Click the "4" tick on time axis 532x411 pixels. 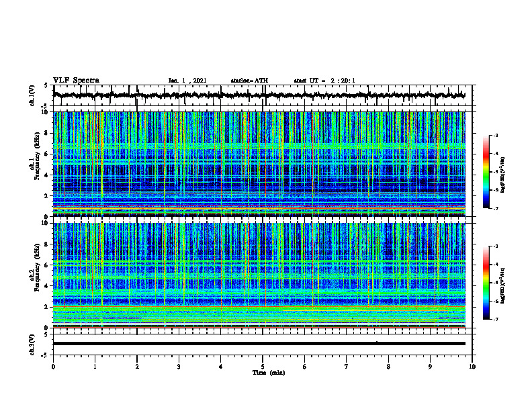tap(221, 367)
